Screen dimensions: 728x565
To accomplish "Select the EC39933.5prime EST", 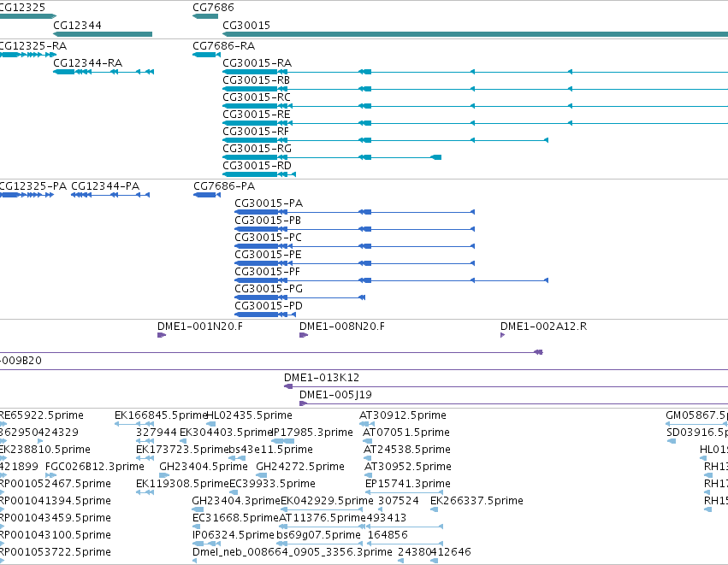I will click(234, 492).
